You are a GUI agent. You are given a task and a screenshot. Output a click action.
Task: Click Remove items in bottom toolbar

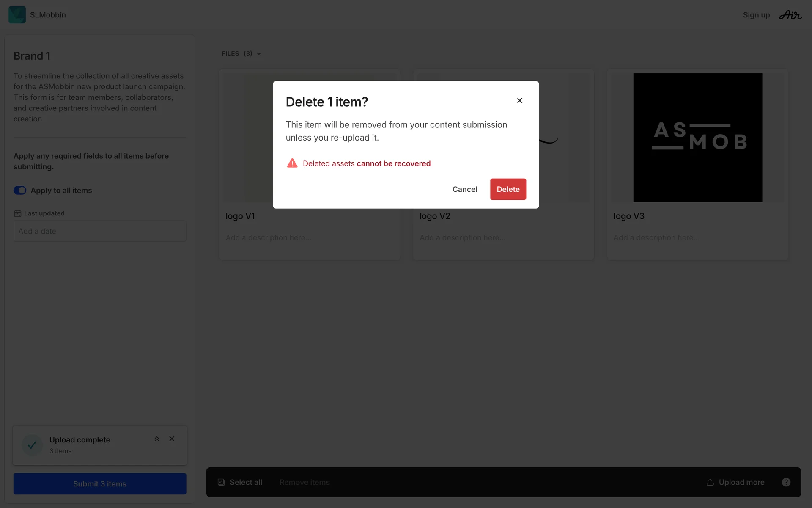pos(304,482)
